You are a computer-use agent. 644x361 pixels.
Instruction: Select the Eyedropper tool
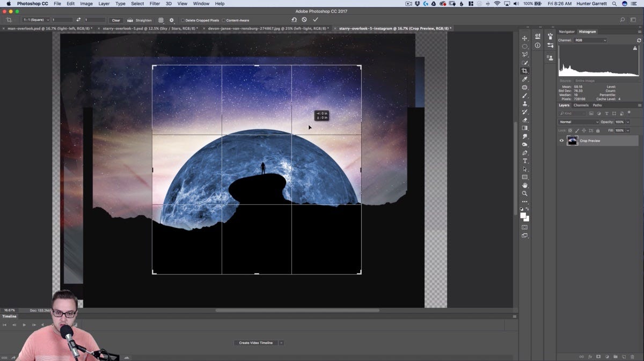coord(525,79)
